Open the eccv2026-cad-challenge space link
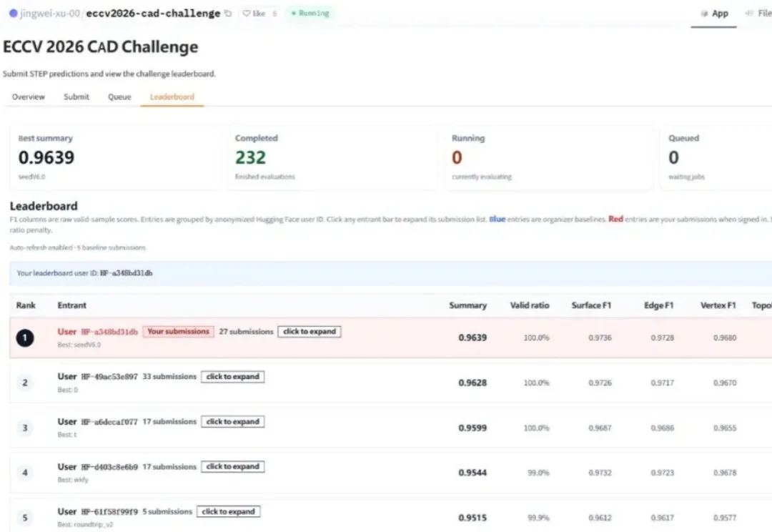 153,14
